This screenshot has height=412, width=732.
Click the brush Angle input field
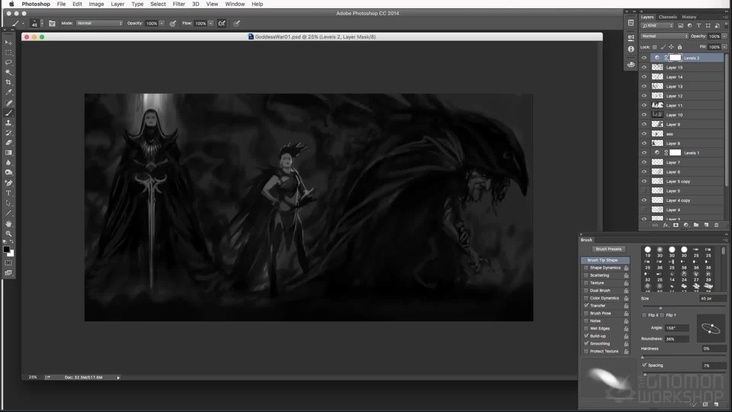click(676, 328)
